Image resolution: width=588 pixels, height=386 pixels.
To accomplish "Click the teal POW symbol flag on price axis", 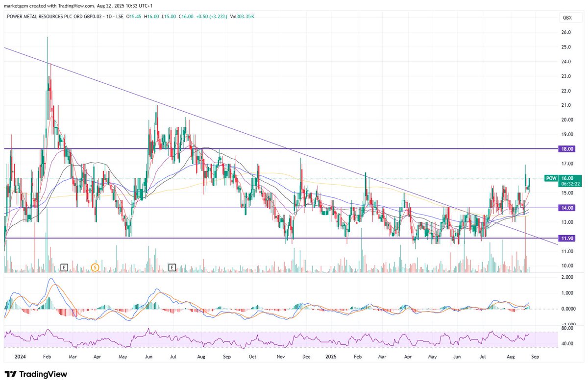I will click(x=551, y=178).
